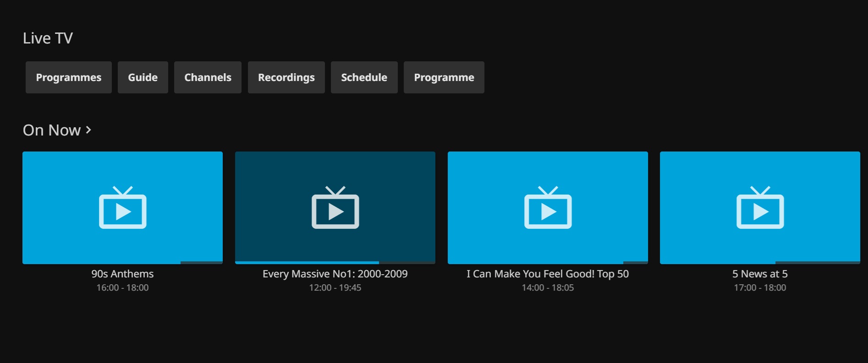
Task: Click the 17:00 - 18:00 time label
Action: (760, 287)
